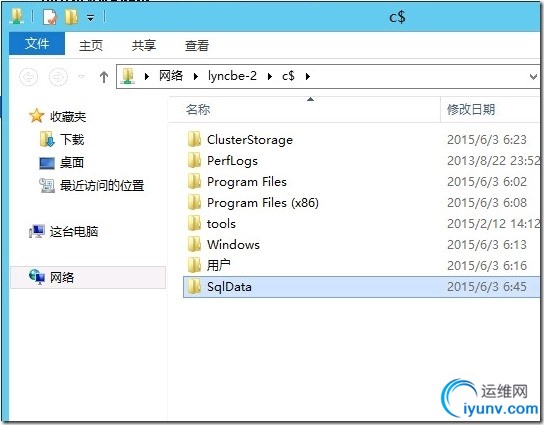
Task: Open 桌面 in the navigation pane
Action: coord(72,162)
